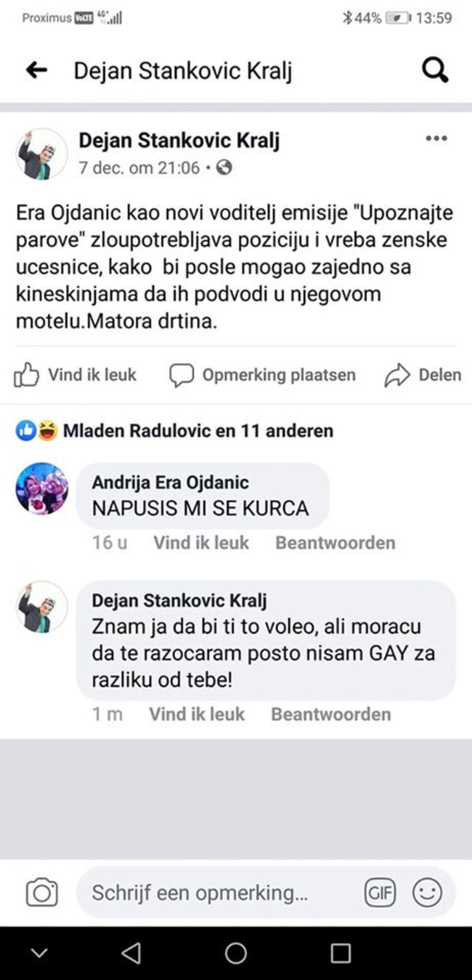Type in Schrijf een opmerking field
The image size is (472, 980).
[x=217, y=892]
